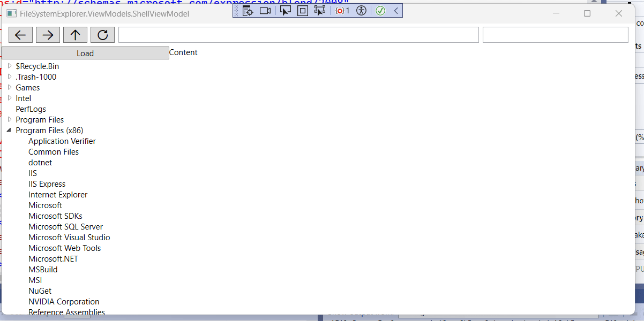
Task: Collapse the Program Files (x86) node
Action: 9,130
